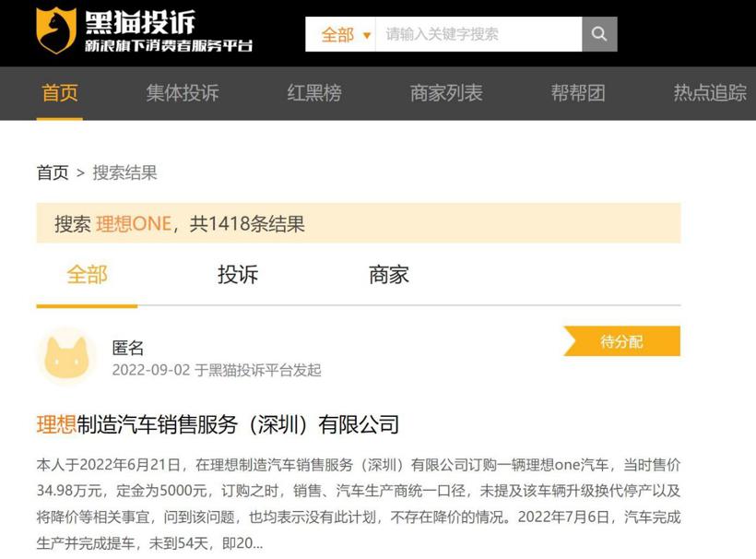Image resolution: width=756 pixels, height=559 pixels.
Task: Open 热点追踪 navigation item
Action: pos(710,93)
